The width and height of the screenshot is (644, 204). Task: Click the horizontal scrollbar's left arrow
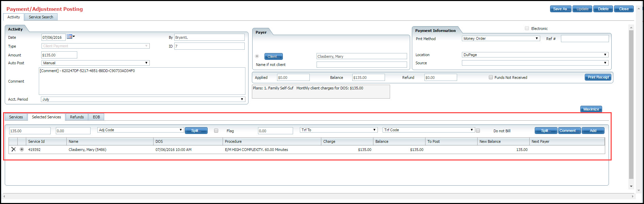[4, 196]
